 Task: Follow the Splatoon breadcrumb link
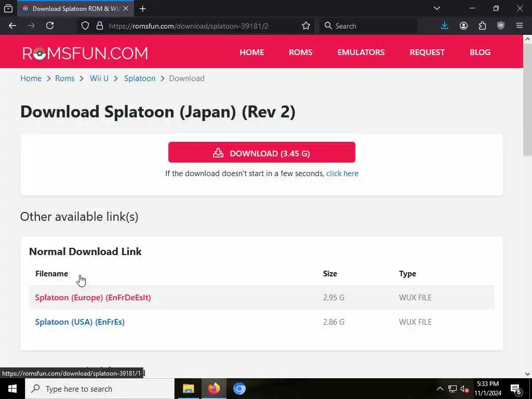(140, 78)
